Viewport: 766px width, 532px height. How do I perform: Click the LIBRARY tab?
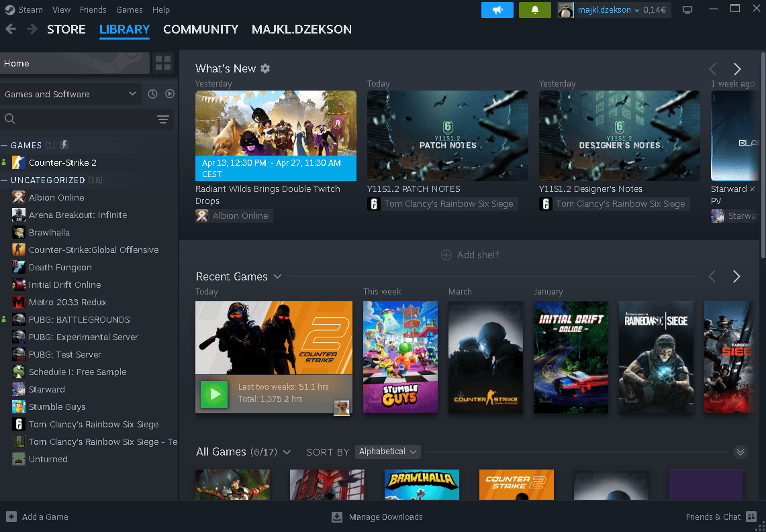[x=125, y=30]
